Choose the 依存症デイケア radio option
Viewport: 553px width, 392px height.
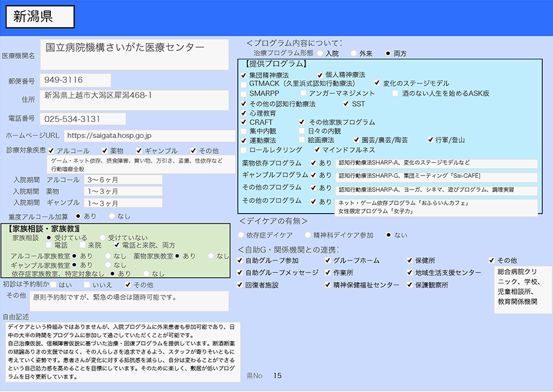coord(241,235)
